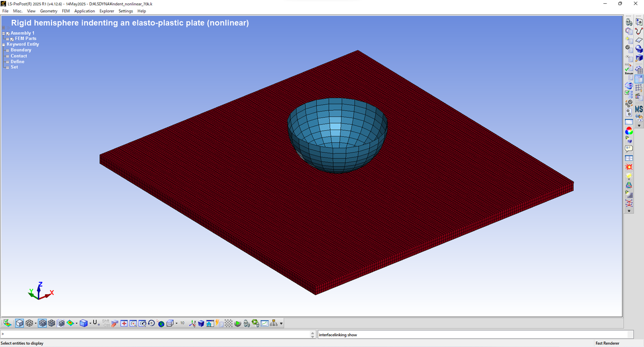Click the RGB color wheel icon
The width and height of the screenshot is (644, 347).
coord(629,131)
